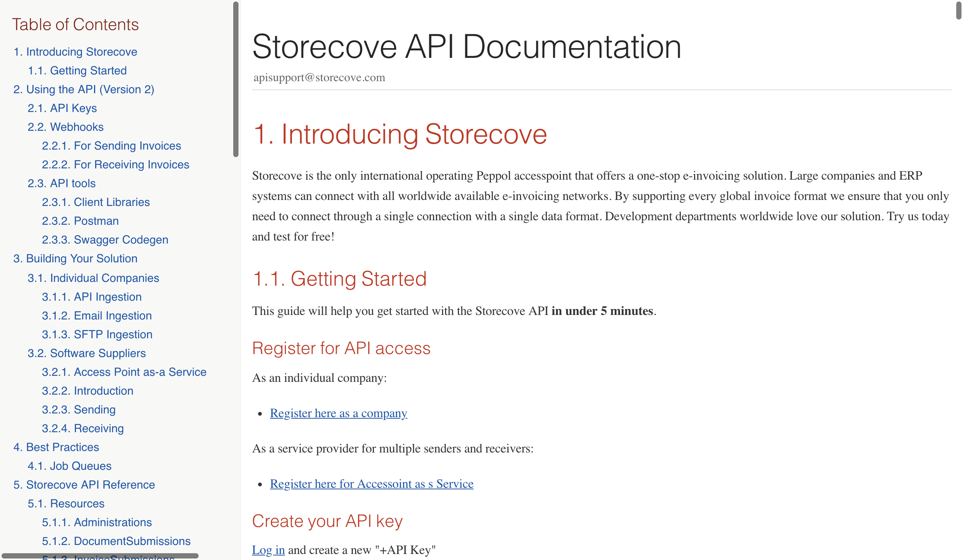963x560 pixels.
Task: Follow 'Register here for Accessoint as s Service'
Action: point(371,484)
